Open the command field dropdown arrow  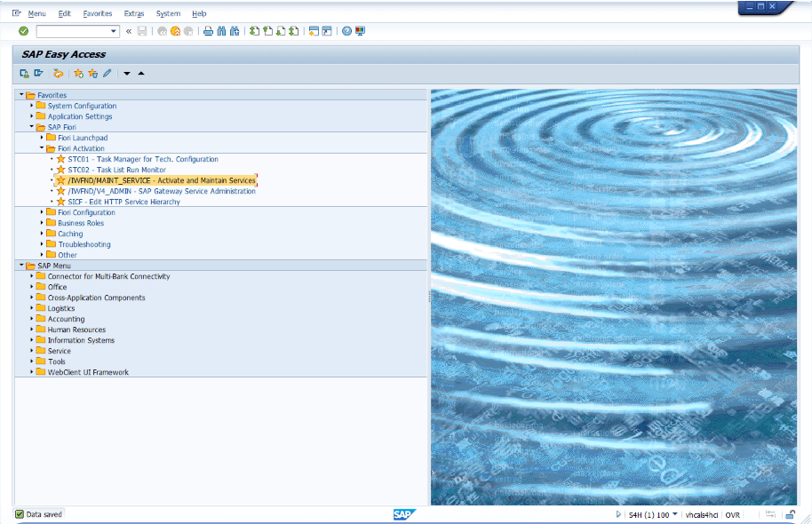point(114,31)
